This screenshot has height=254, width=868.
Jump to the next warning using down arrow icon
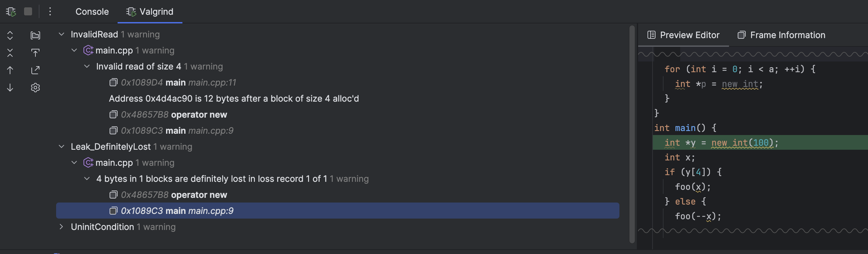tap(10, 87)
